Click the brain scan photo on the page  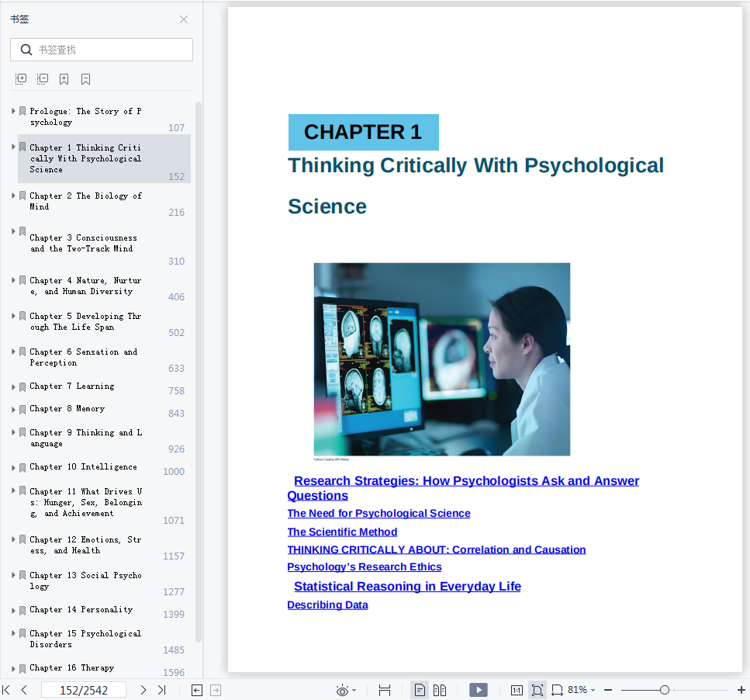442,359
